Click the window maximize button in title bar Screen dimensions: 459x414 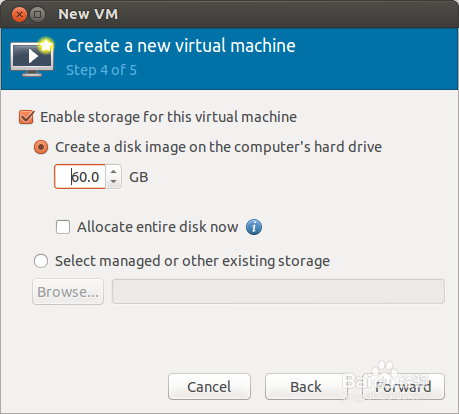(38, 15)
